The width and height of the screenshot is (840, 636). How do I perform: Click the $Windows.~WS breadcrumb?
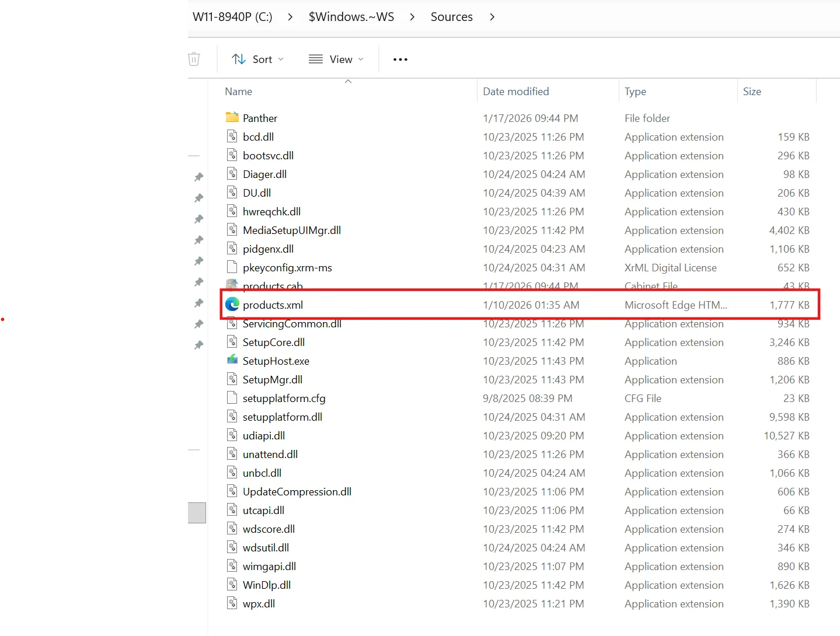tap(351, 17)
